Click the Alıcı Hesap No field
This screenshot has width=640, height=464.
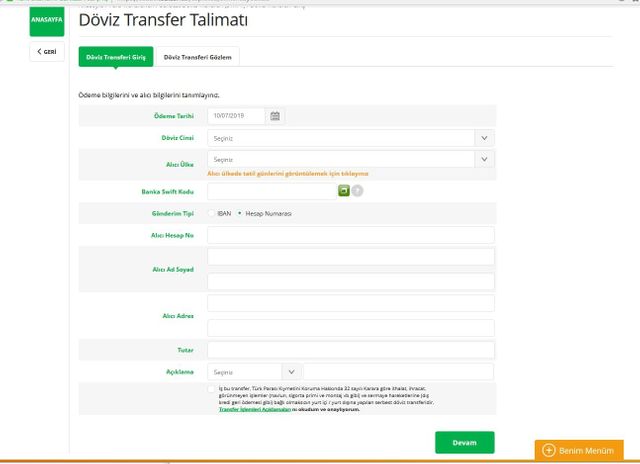[351, 235]
